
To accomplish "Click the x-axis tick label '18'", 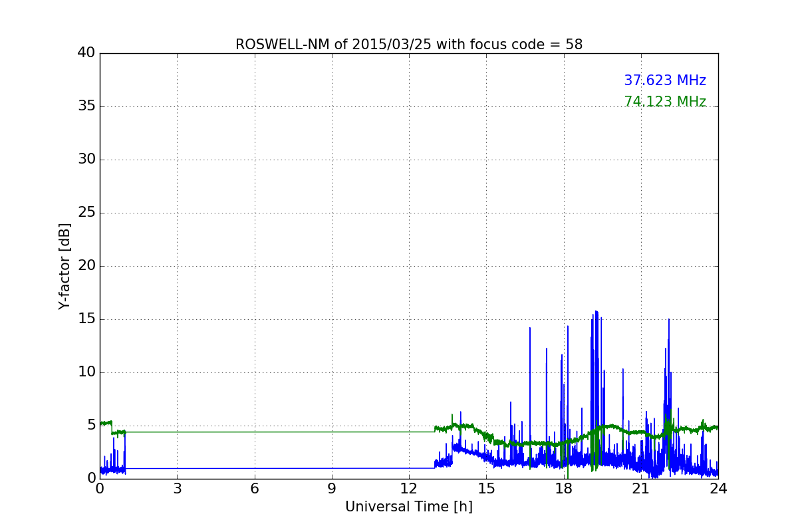I will 564,489.
